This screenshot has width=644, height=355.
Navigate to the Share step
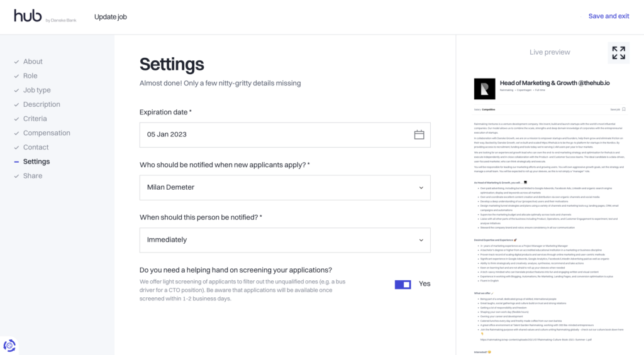[x=33, y=176]
